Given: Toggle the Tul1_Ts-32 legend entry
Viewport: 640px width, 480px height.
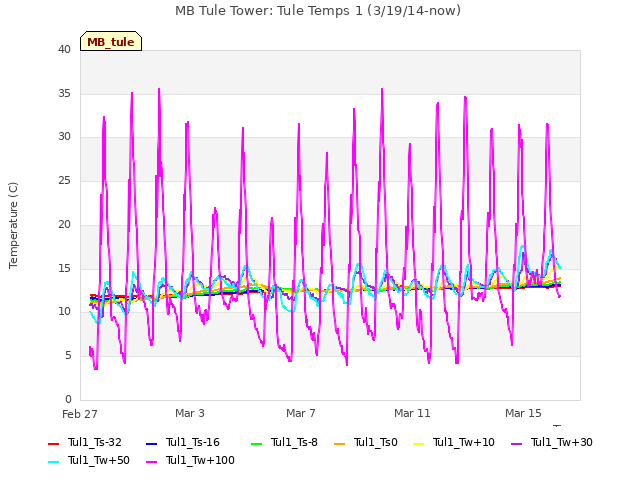Looking at the screenshot, I should pos(85,442).
